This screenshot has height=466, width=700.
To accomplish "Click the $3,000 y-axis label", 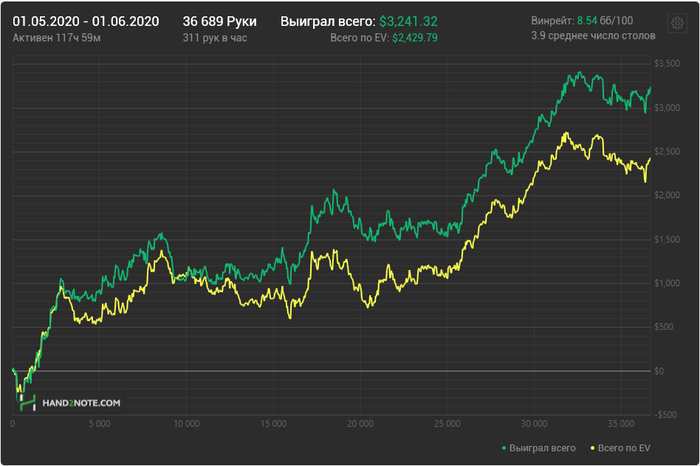I will click(x=667, y=108).
